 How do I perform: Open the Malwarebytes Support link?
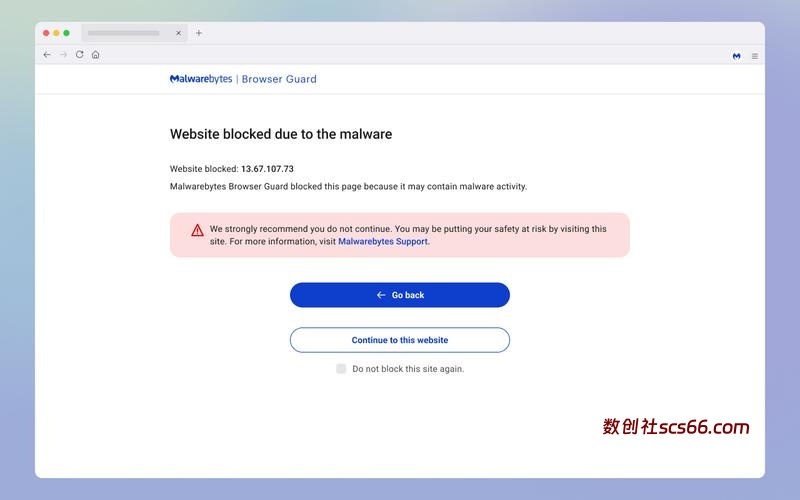pyautogui.click(x=383, y=241)
